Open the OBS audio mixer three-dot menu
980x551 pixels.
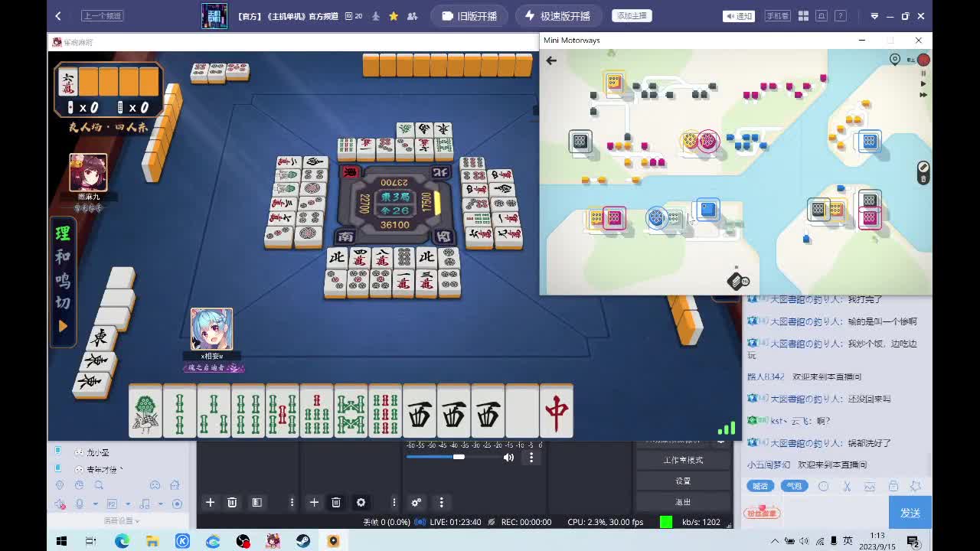531,458
